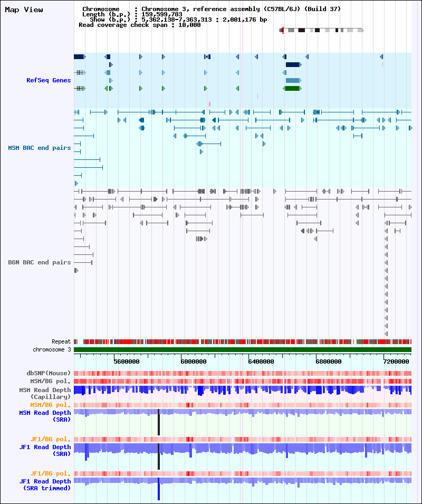Click the lower orange JF1/B6 pol. label
This screenshot has width=422, height=504.
click(x=51, y=474)
